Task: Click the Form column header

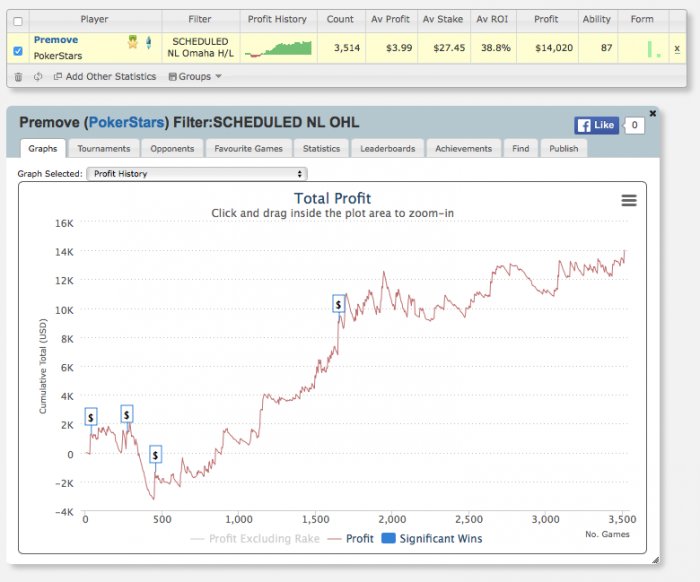Action: tap(642, 19)
